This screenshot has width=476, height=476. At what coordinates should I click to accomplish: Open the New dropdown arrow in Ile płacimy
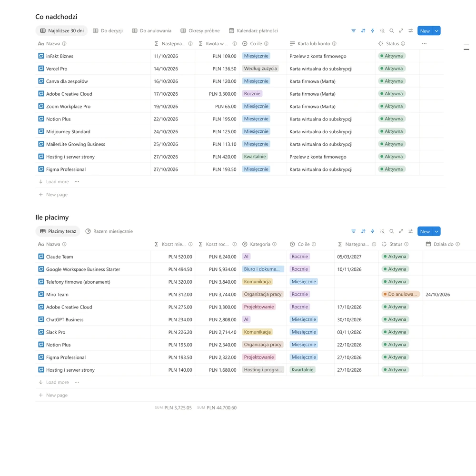coord(436,231)
